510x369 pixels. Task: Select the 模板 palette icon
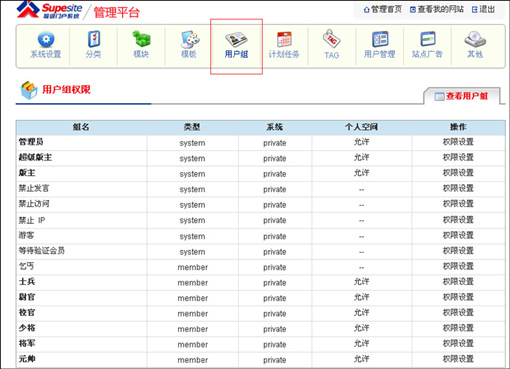point(189,39)
